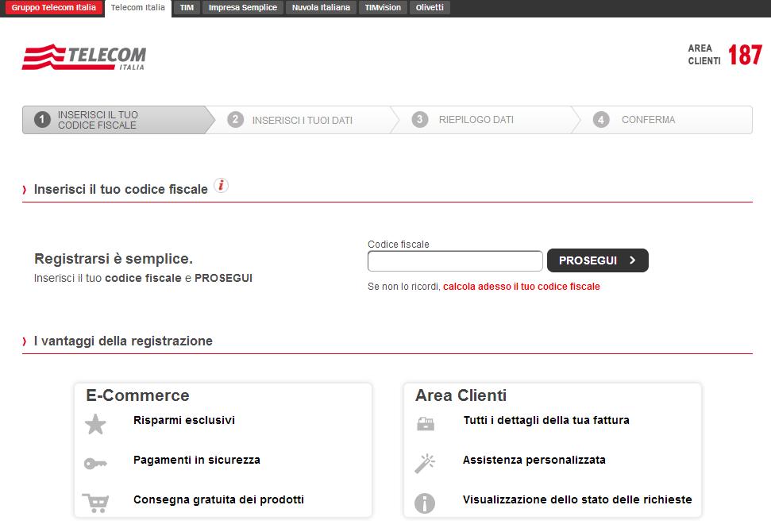The width and height of the screenshot is (771, 532).
Task: Open the Olivetti tab
Action: (430, 7)
